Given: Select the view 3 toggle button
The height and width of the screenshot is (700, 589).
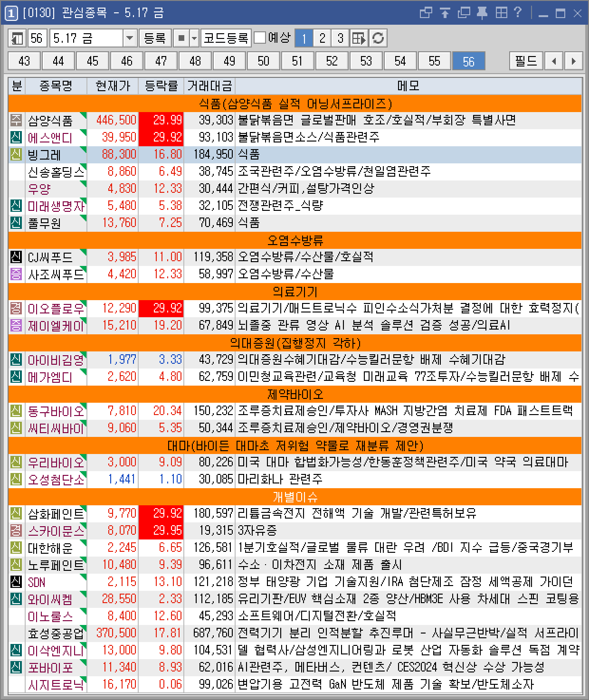Looking at the screenshot, I should pos(340,38).
